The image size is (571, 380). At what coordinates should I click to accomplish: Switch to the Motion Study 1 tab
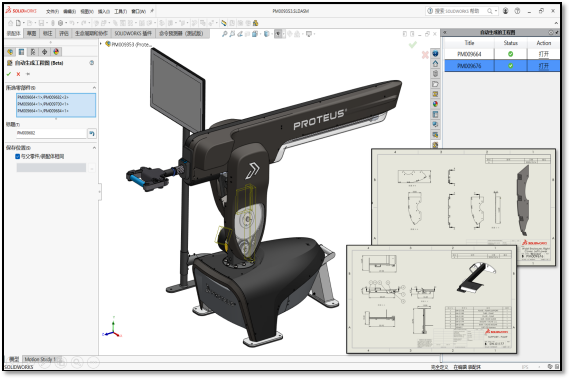(40, 359)
